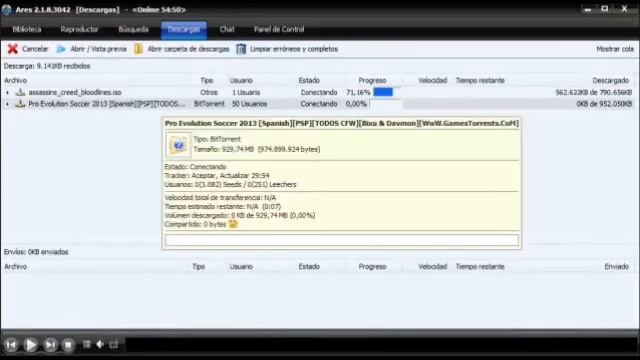Viewport: 640px width, 360px height.
Task: Click the 'Otros' type cell
Action: tap(209, 93)
